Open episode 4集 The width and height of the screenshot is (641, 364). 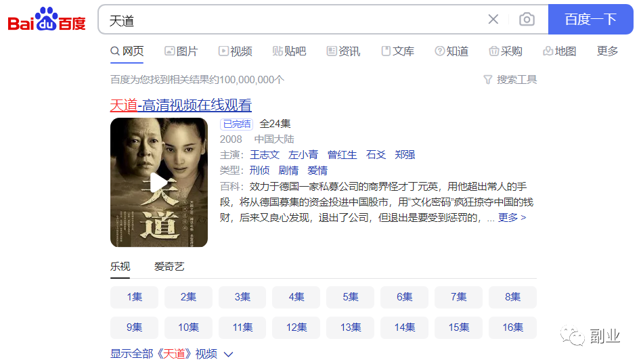pos(296,297)
